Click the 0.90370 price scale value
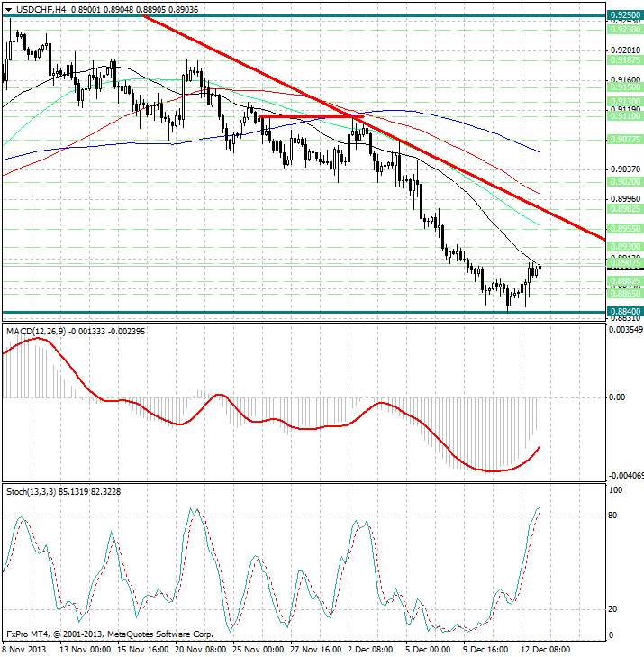 [x=626, y=169]
